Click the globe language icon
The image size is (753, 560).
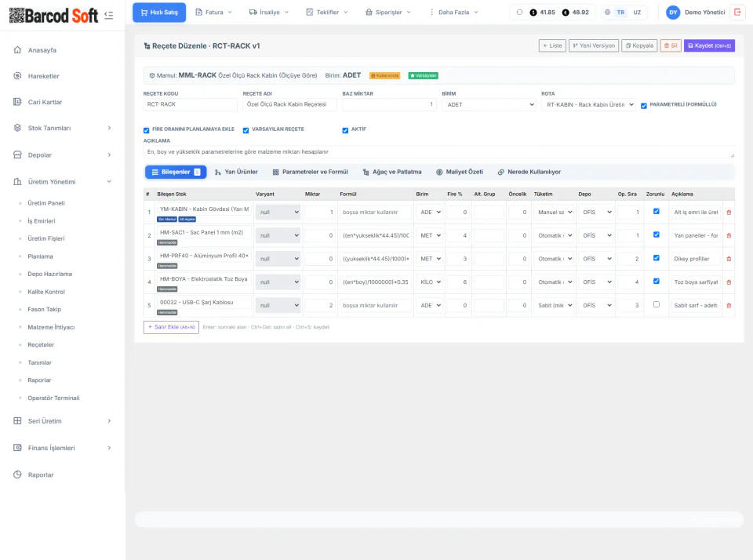coord(607,13)
